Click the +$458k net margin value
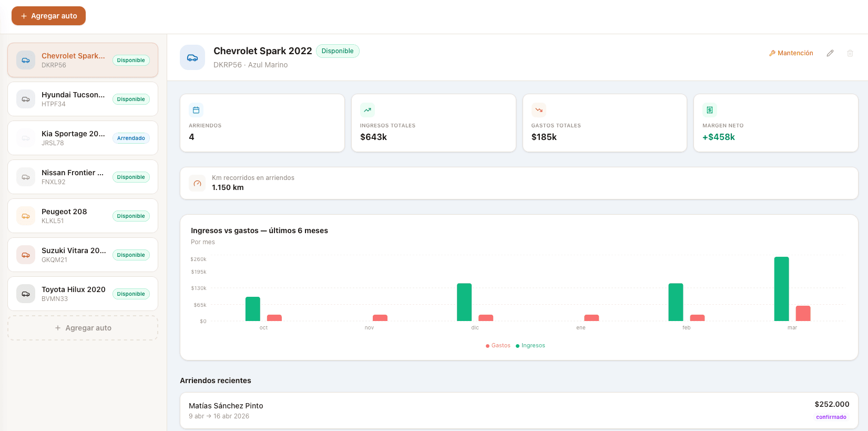Screen dimensions: 868x431 pos(719,137)
